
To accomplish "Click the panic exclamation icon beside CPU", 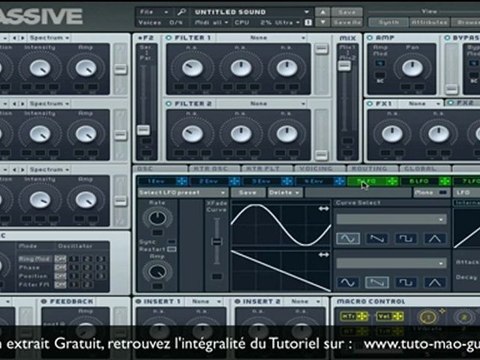I will tap(308, 22).
